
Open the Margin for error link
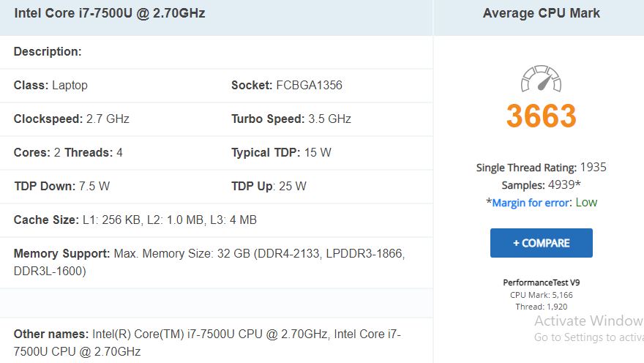tap(531, 203)
